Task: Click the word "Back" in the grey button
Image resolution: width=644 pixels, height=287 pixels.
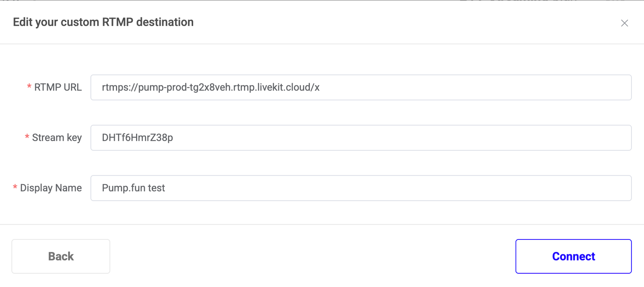Action: point(61,256)
